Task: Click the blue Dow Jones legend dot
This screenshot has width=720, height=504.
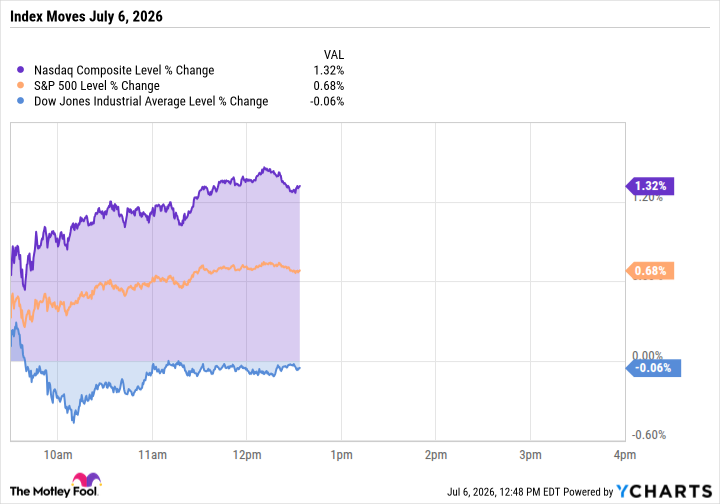Action: click(20, 101)
